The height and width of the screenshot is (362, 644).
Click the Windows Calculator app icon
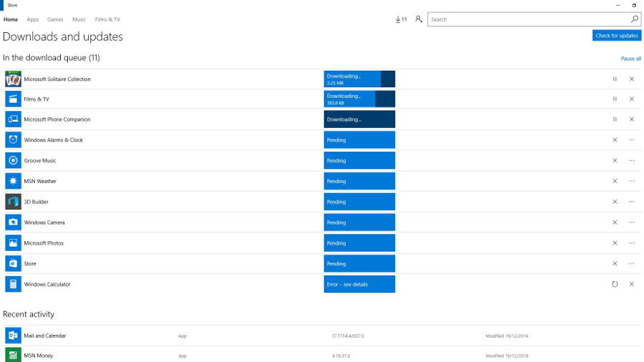[x=13, y=284]
